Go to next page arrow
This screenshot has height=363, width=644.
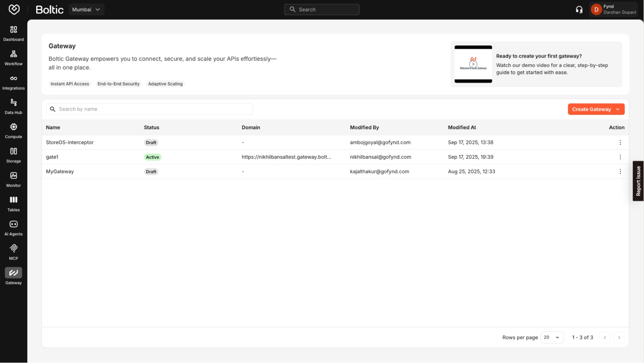(x=619, y=338)
